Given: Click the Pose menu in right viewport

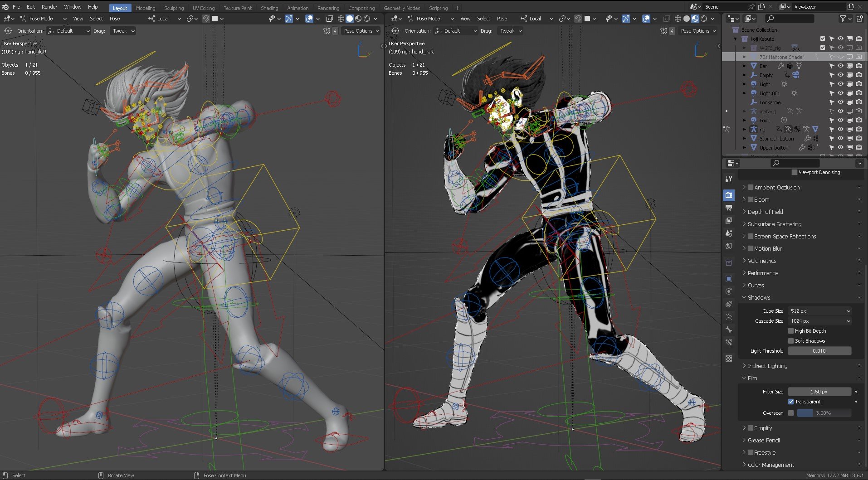Looking at the screenshot, I should 502,19.
